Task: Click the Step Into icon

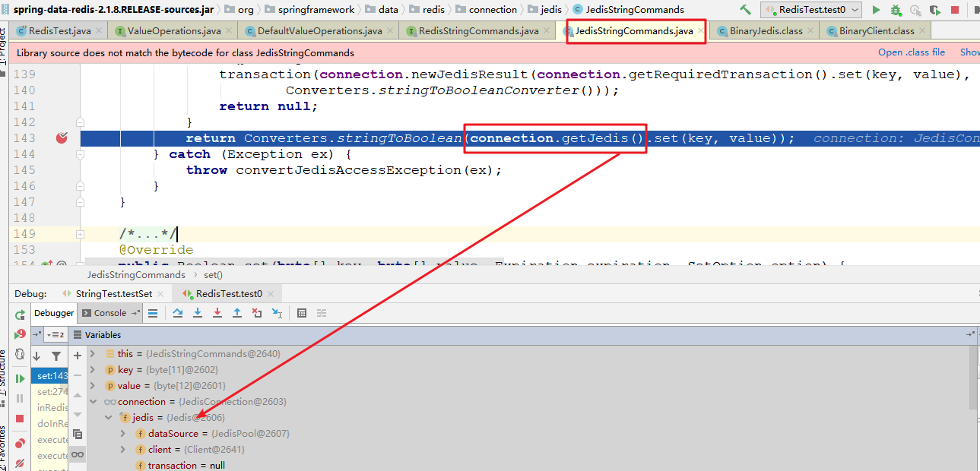Action: click(x=198, y=313)
